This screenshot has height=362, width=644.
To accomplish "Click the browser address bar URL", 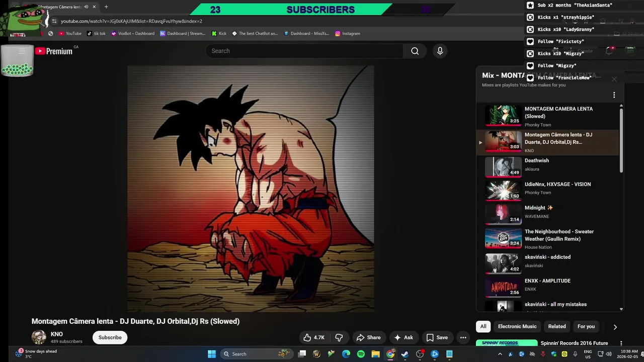I will [x=131, y=21].
